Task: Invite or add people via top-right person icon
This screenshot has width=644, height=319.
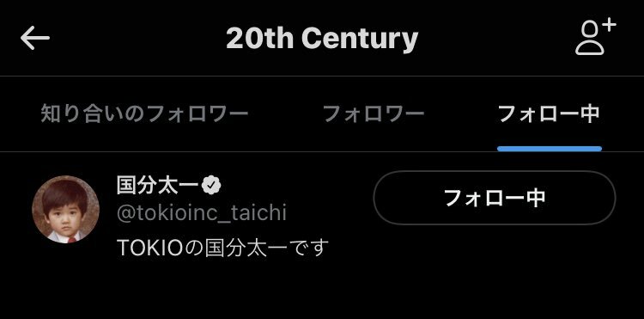Action: (x=596, y=38)
